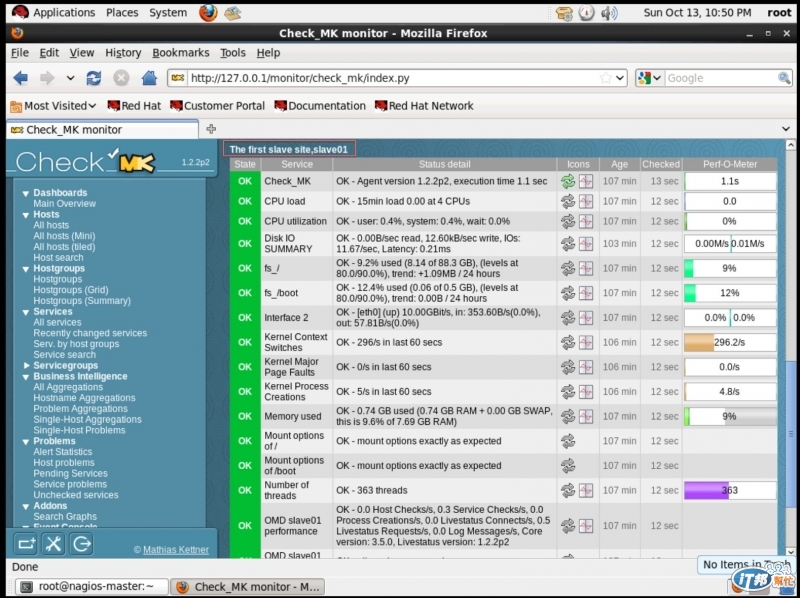Open the Tools menu
Screen dimensions: 800x598
pyautogui.click(x=233, y=53)
